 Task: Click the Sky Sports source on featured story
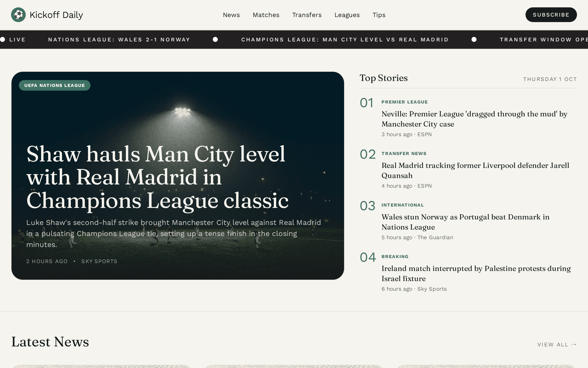tap(99, 261)
